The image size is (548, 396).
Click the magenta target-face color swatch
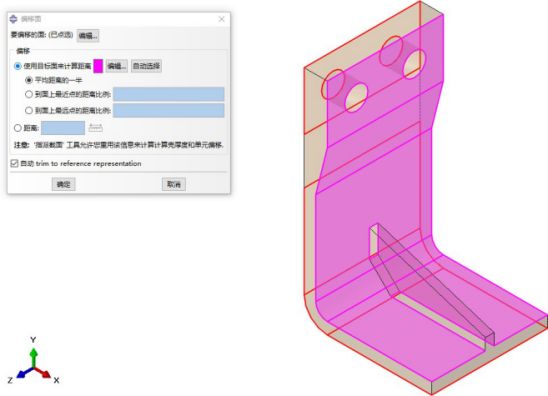pyautogui.click(x=98, y=66)
